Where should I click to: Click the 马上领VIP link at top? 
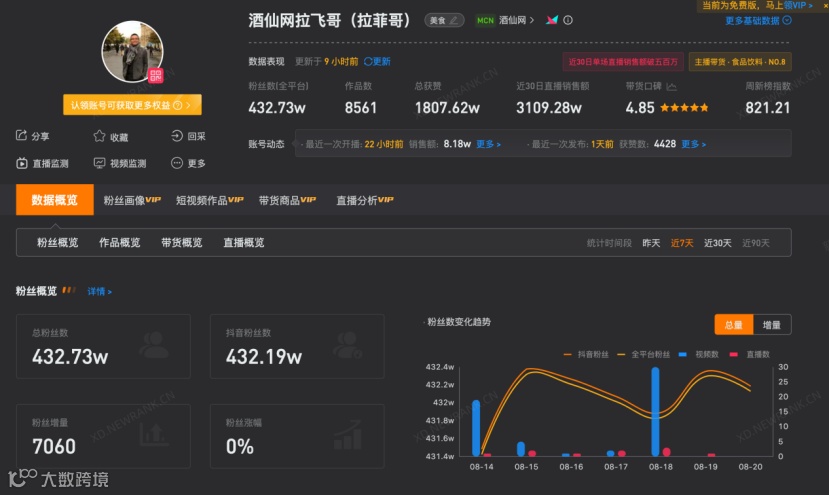(789, 5)
